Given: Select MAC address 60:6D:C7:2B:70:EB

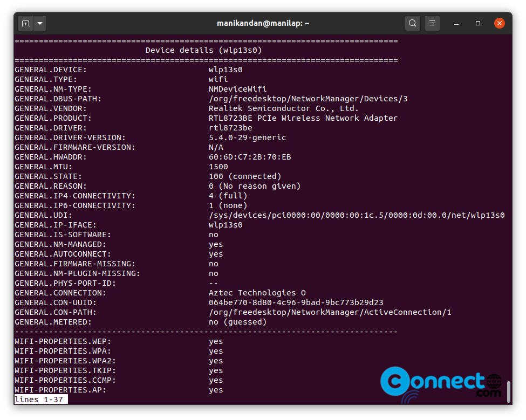Looking at the screenshot, I should [250, 157].
